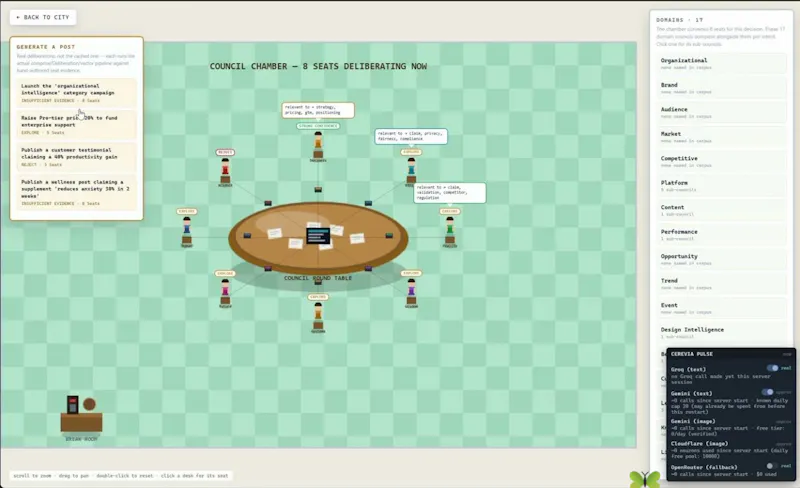Open the Design Intelligence domain entry
800x488 pixels.
tap(721, 333)
